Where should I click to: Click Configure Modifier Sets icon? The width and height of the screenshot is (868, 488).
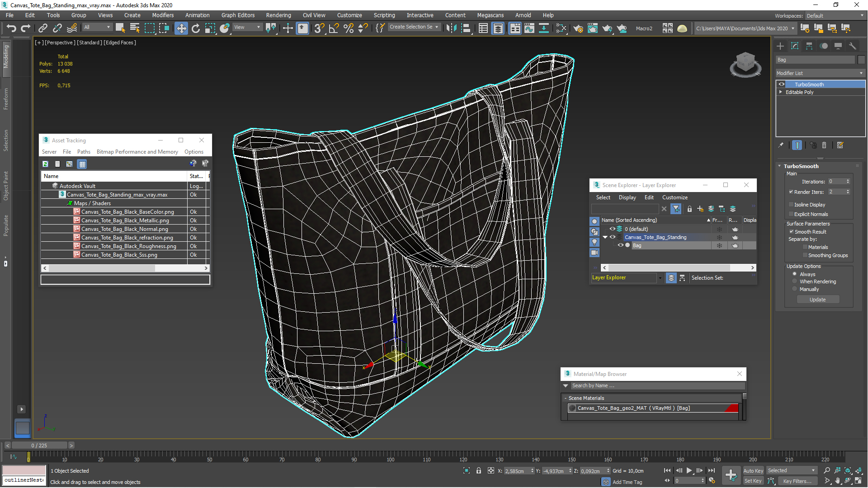click(x=840, y=145)
